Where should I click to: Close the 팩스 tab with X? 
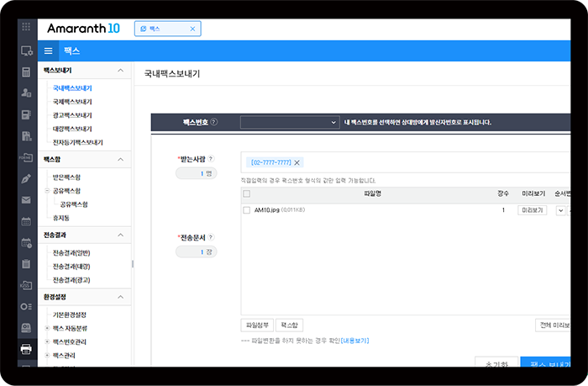pos(192,29)
